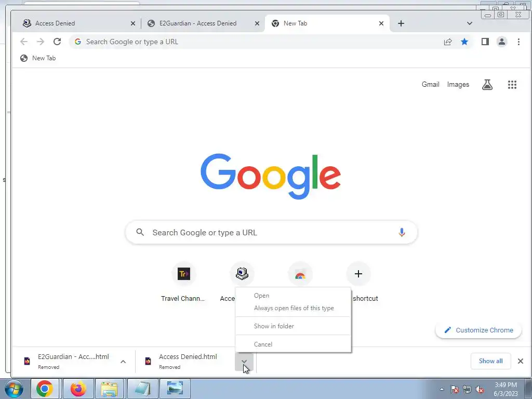Click the network tray icon

467,390
